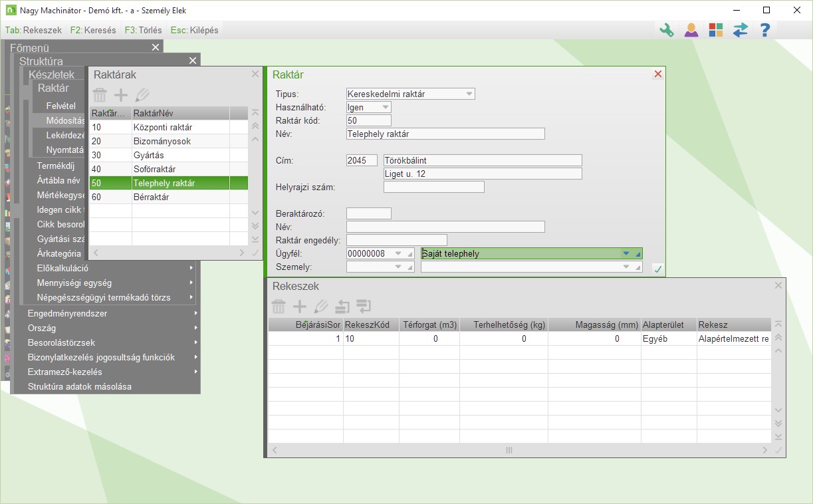813x504 pixels.
Task: Select the Bizományosok row
Action: pos(168,141)
